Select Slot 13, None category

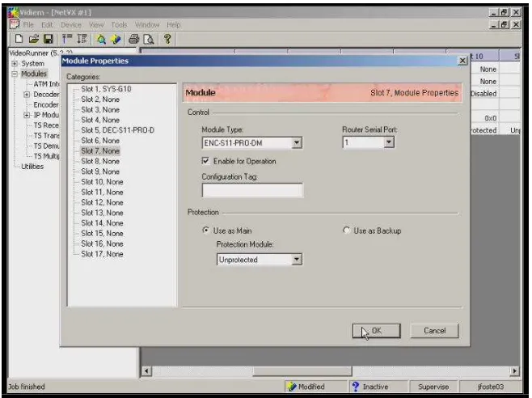[x=102, y=213]
